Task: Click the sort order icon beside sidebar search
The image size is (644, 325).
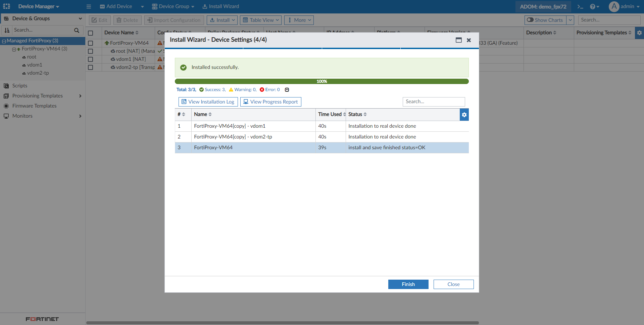Action: pos(7,30)
